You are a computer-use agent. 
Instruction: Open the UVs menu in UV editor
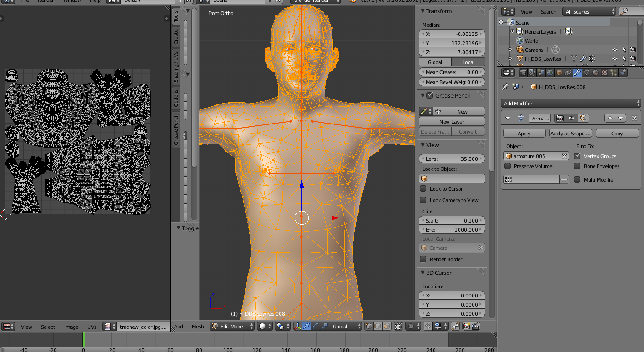point(92,327)
